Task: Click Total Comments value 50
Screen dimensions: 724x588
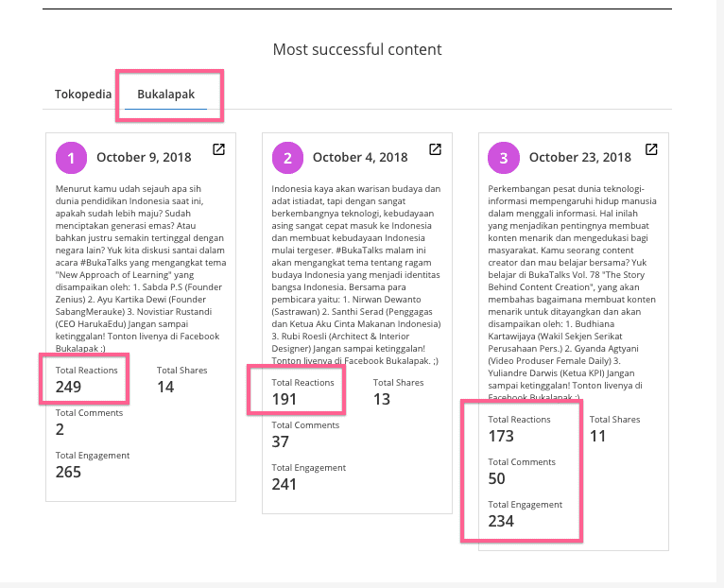Action: tap(497, 478)
